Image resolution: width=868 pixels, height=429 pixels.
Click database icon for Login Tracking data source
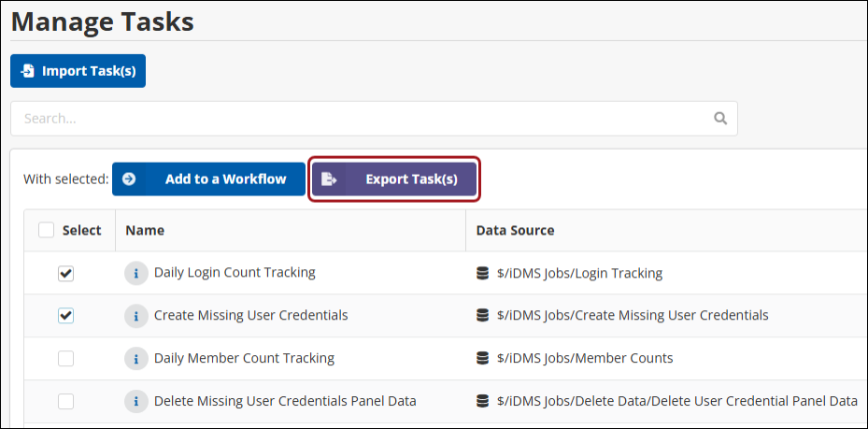[x=483, y=274]
